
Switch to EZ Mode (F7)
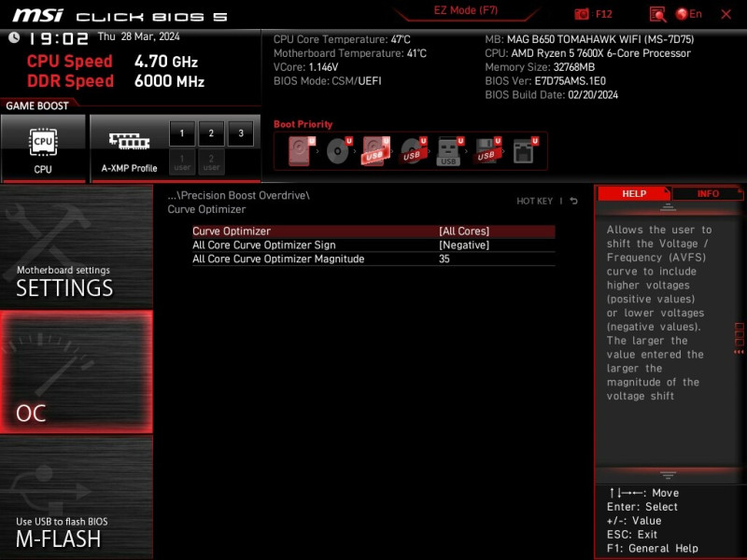point(465,10)
